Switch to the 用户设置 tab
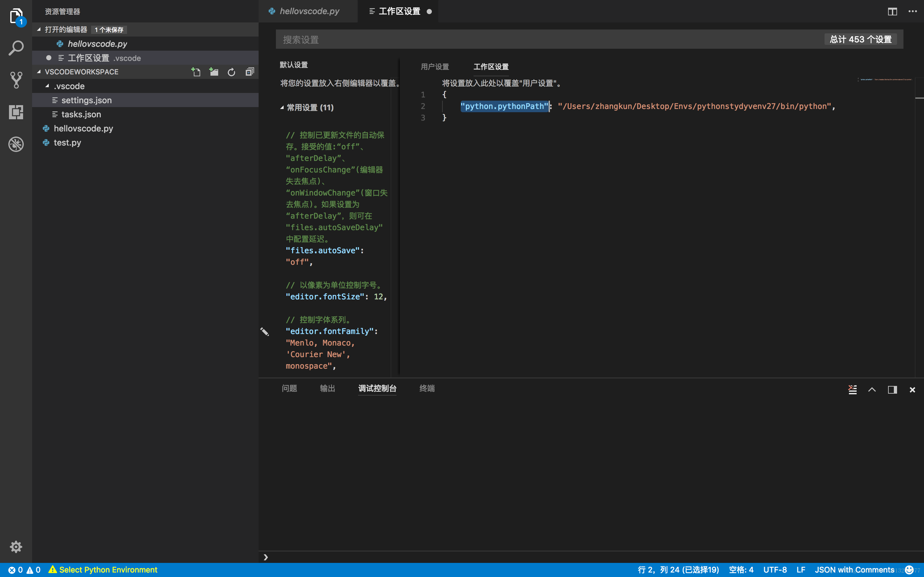Image resolution: width=924 pixels, height=577 pixels. click(x=435, y=66)
